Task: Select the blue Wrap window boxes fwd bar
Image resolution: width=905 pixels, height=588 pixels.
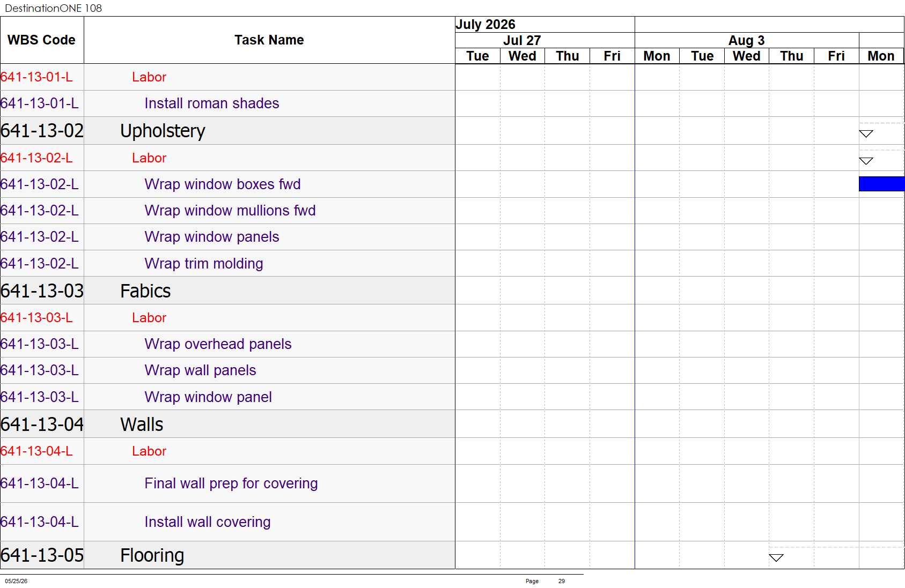Action: pos(881,184)
